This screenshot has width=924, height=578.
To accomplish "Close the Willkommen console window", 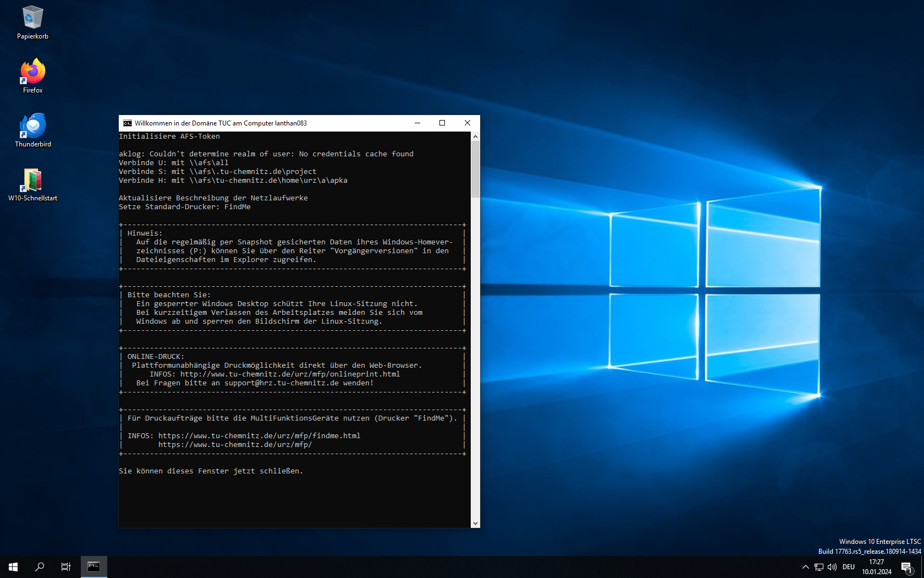I will pos(468,123).
